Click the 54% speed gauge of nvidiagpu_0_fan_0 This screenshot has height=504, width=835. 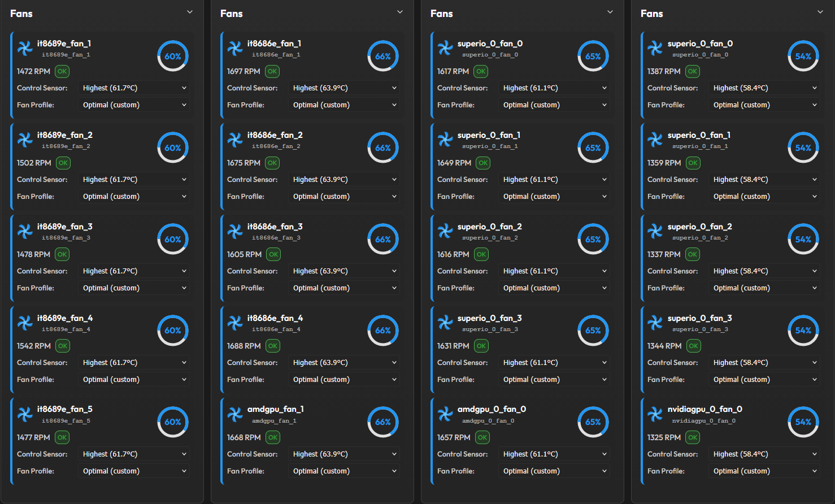(803, 422)
